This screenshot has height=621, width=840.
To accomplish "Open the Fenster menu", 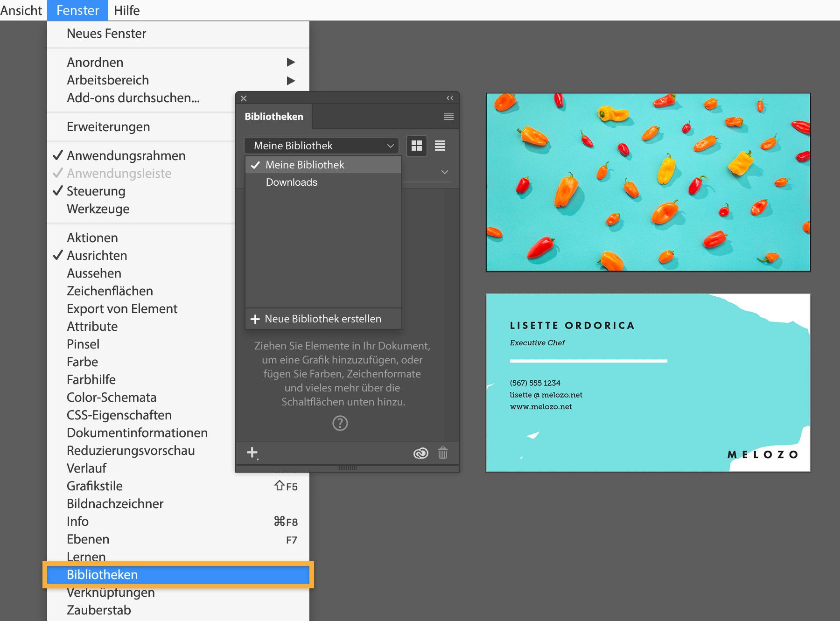I will pos(77,10).
